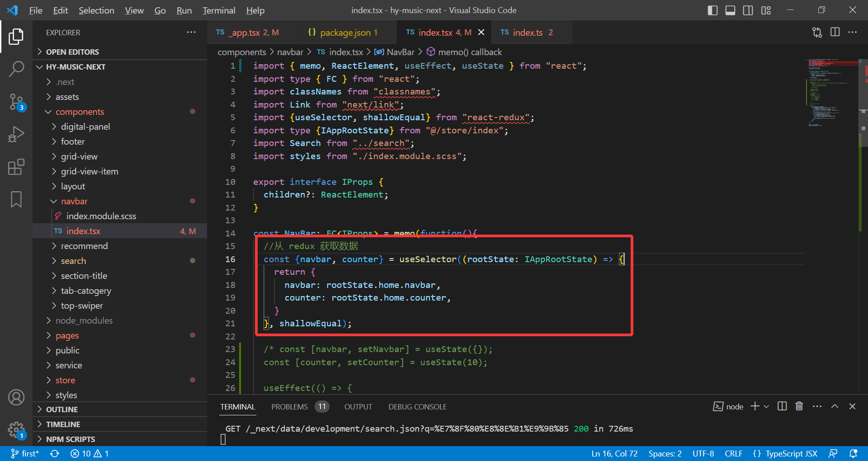The width and height of the screenshot is (868, 461).
Task: Create a new terminal with plus icon
Action: click(x=755, y=406)
